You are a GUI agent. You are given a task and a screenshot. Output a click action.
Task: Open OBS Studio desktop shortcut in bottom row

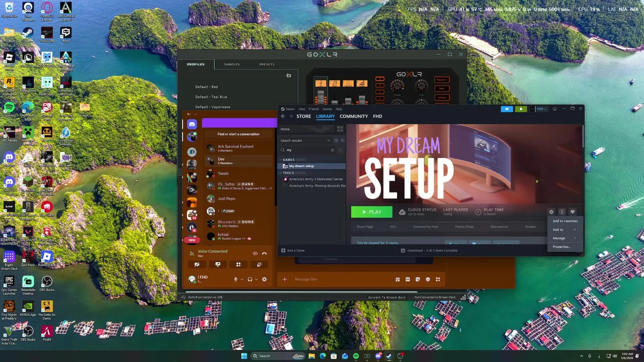point(28,333)
